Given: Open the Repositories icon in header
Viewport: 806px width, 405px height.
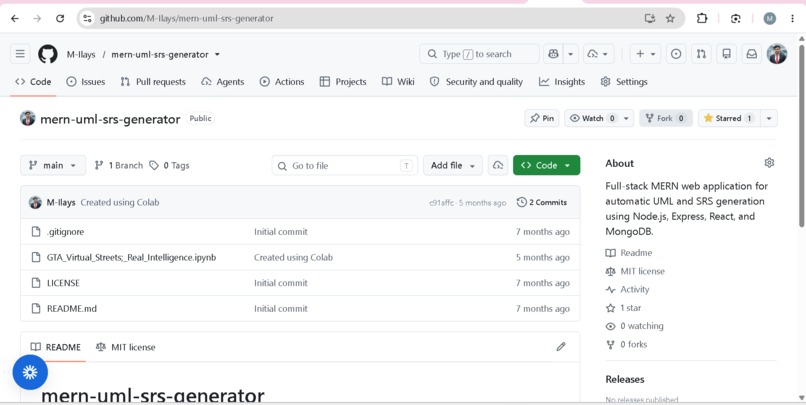Looking at the screenshot, I should (726, 54).
